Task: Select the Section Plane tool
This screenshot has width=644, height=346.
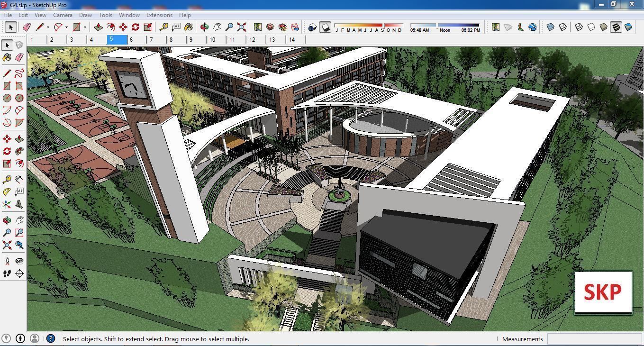Action: [19, 273]
